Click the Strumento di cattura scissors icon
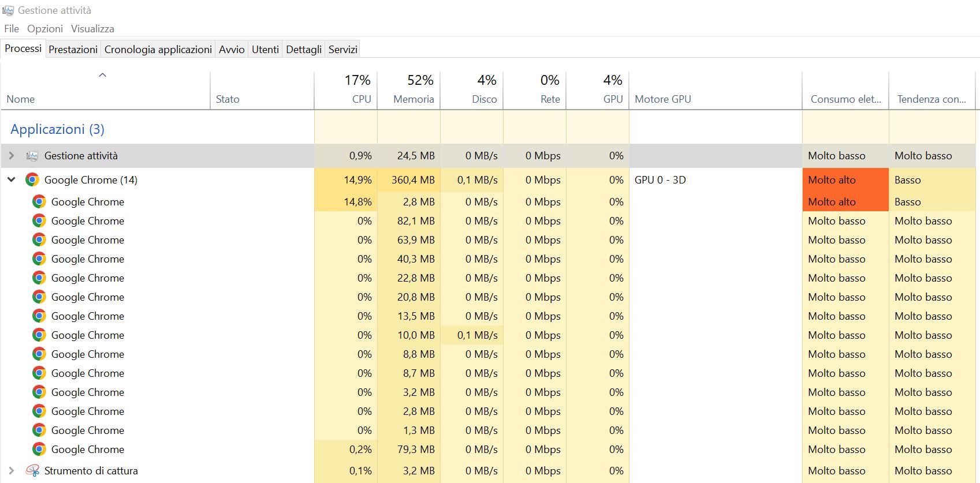The width and height of the screenshot is (980, 483). (x=33, y=471)
